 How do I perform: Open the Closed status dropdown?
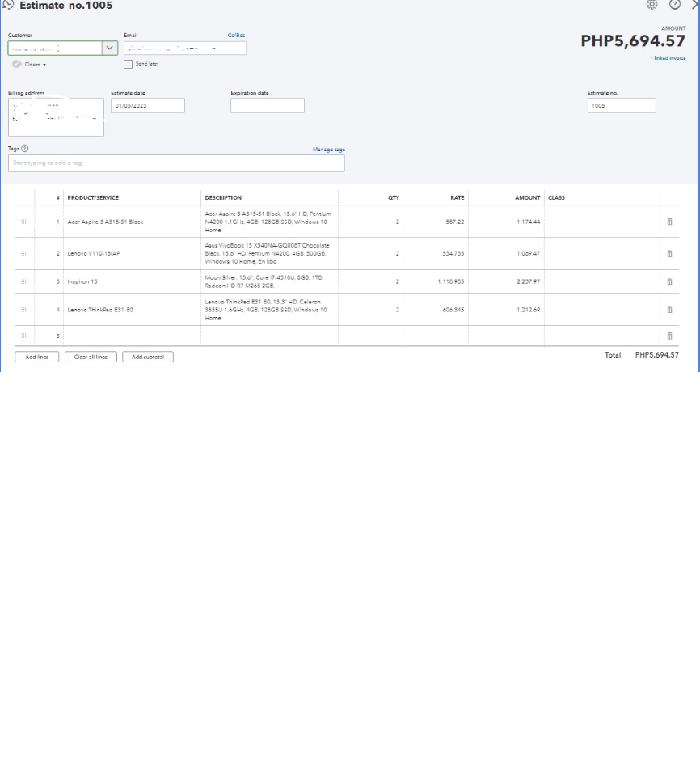pos(36,65)
